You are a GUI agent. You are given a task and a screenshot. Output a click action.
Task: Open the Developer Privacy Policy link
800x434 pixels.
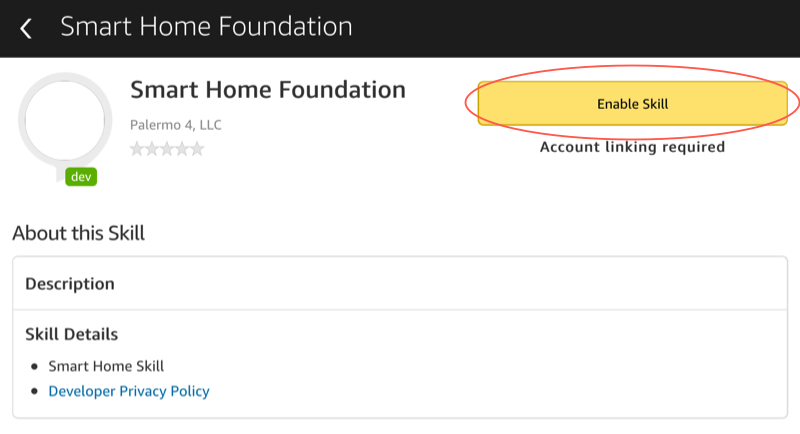[x=129, y=391]
